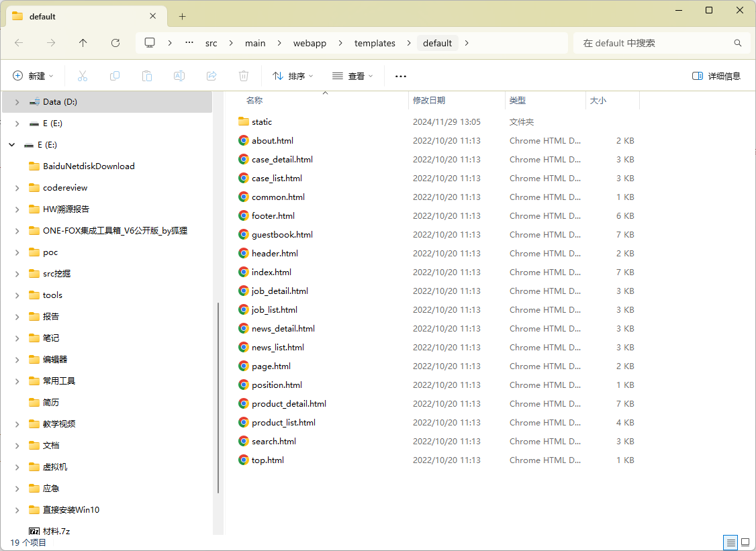The image size is (756, 551).
Task: Expand the tools folder
Action: click(17, 295)
